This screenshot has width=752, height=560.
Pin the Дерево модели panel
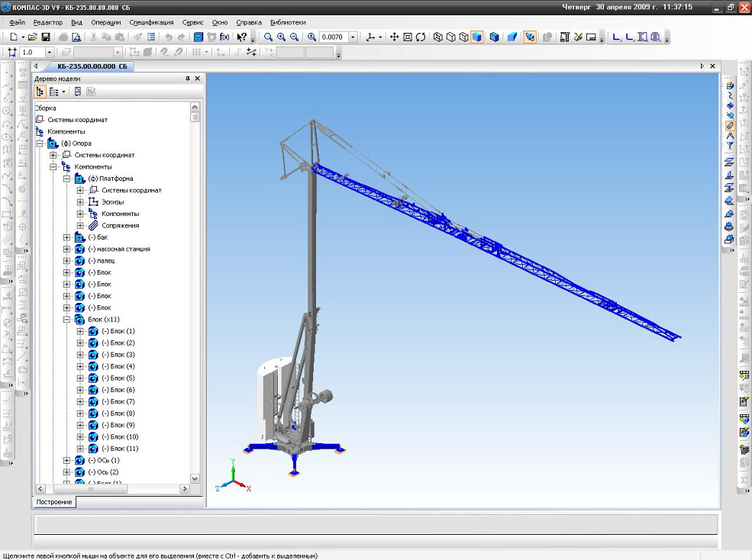(188, 79)
